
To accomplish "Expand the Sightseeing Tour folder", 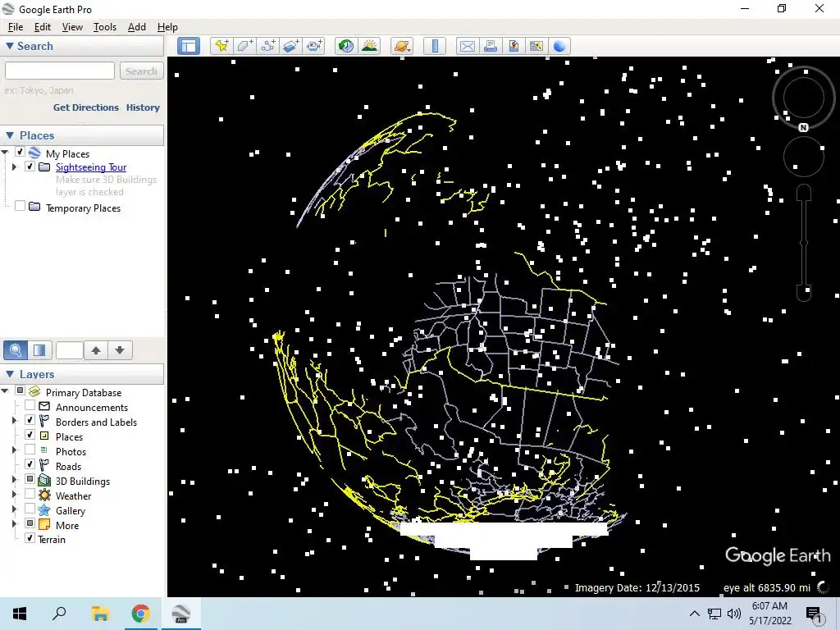I will (x=15, y=167).
